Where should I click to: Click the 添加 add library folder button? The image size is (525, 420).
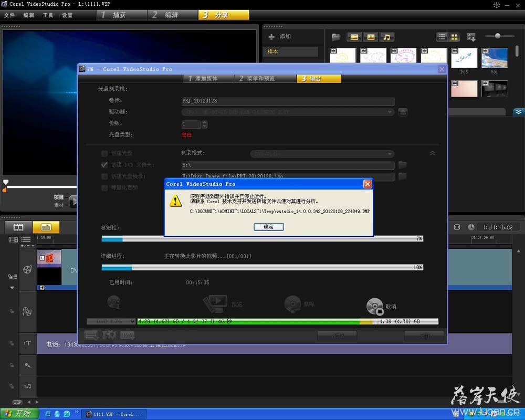(x=280, y=37)
